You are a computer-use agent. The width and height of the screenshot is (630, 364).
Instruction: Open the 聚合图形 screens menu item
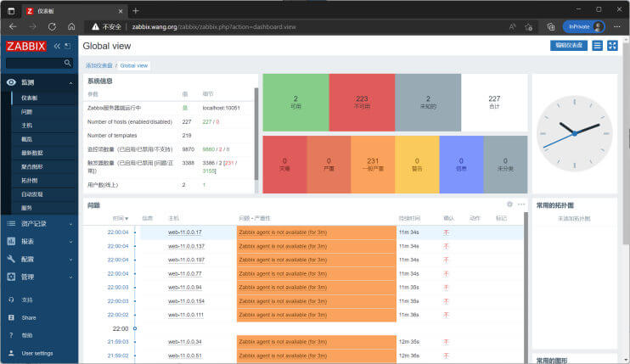coord(32,166)
